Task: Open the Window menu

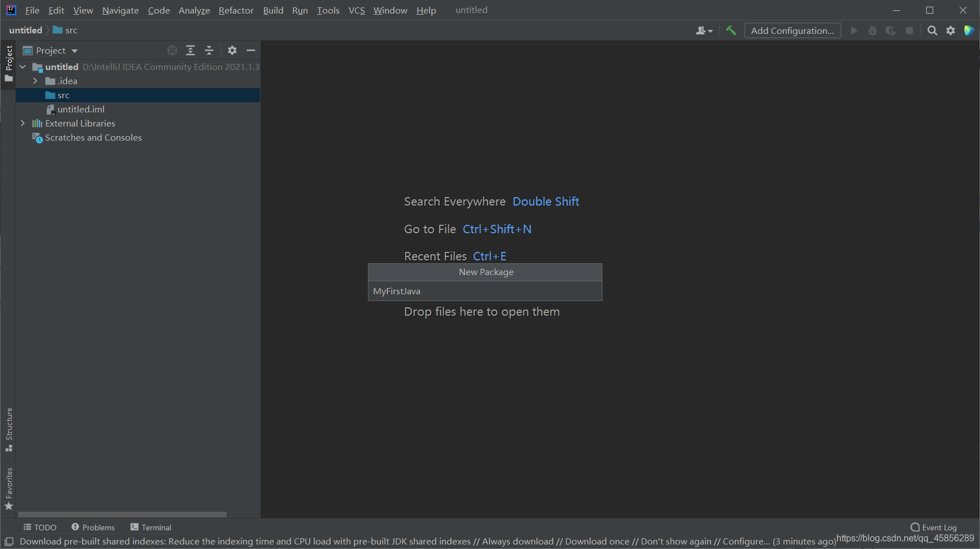Action: [x=390, y=10]
